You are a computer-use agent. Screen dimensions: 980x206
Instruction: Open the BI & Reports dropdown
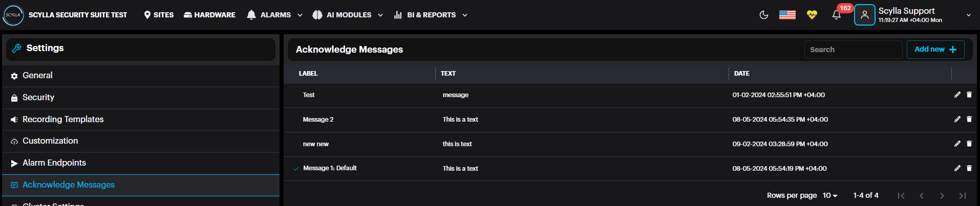(x=431, y=15)
